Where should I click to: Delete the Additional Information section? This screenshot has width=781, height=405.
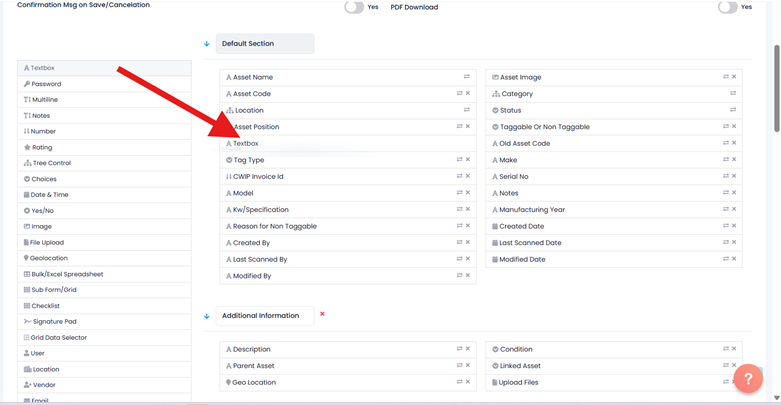(322, 314)
